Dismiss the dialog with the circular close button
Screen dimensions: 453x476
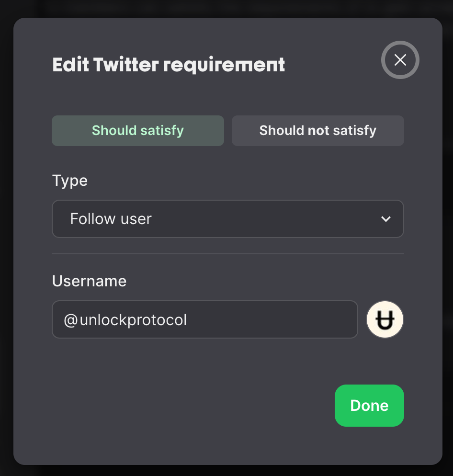(400, 60)
